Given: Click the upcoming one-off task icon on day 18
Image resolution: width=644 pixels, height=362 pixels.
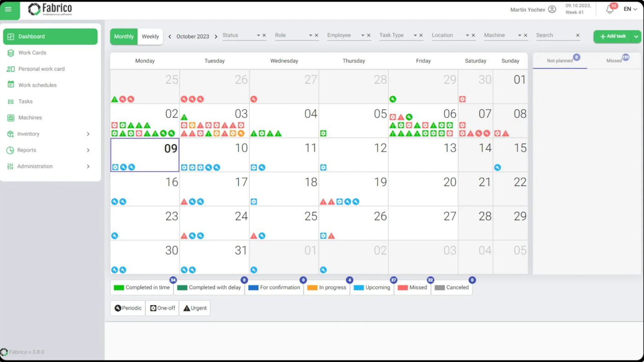Looking at the screenshot, I should (253, 202).
